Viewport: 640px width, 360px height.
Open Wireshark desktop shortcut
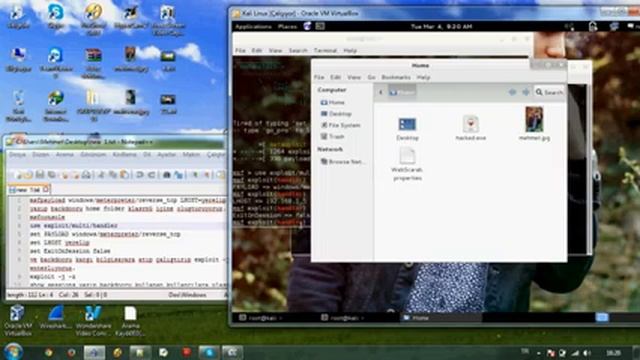point(56,318)
